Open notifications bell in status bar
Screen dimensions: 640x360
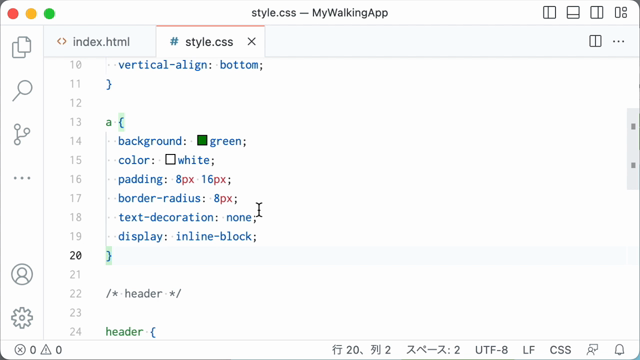coord(620,350)
